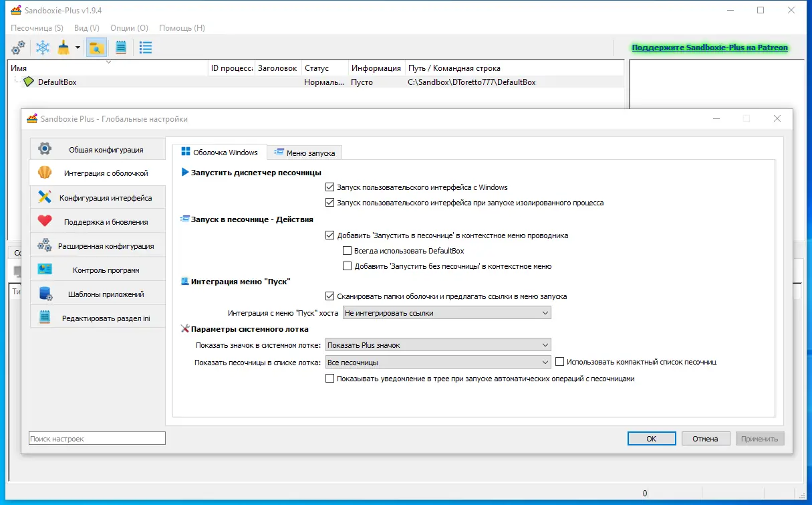Viewport: 812px width, 505px height.
Task: Click the Информация column header
Action: pyautogui.click(x=377, y=68)
